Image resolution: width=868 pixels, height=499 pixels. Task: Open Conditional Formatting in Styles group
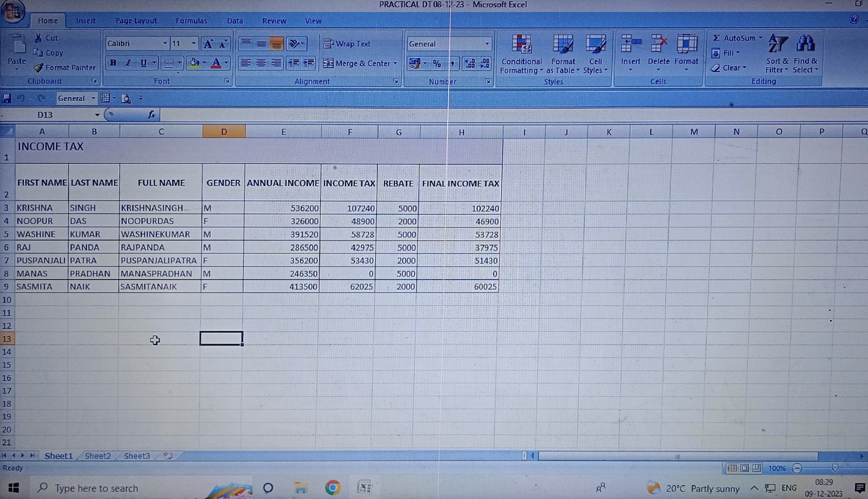point(521,54)
